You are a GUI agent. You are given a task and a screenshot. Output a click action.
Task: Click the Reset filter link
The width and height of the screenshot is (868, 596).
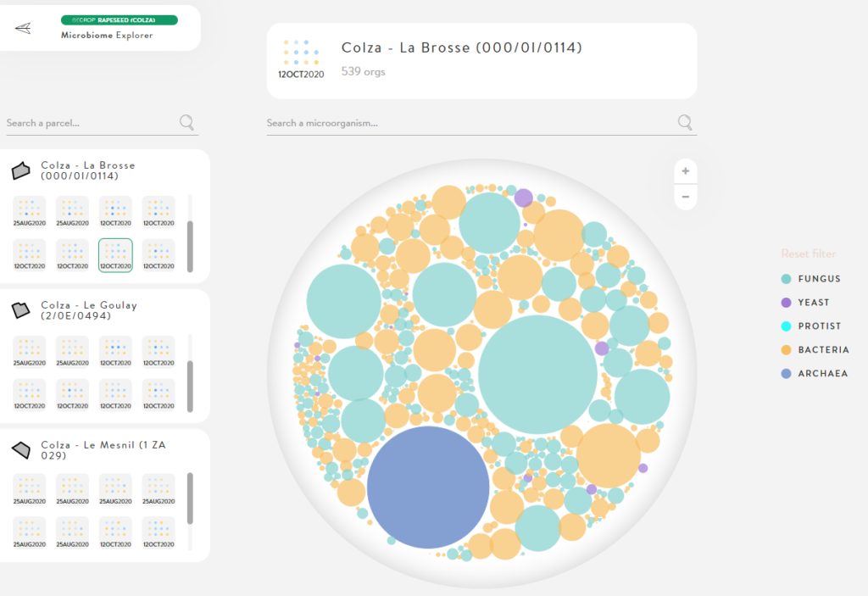[x=808, y=253]
